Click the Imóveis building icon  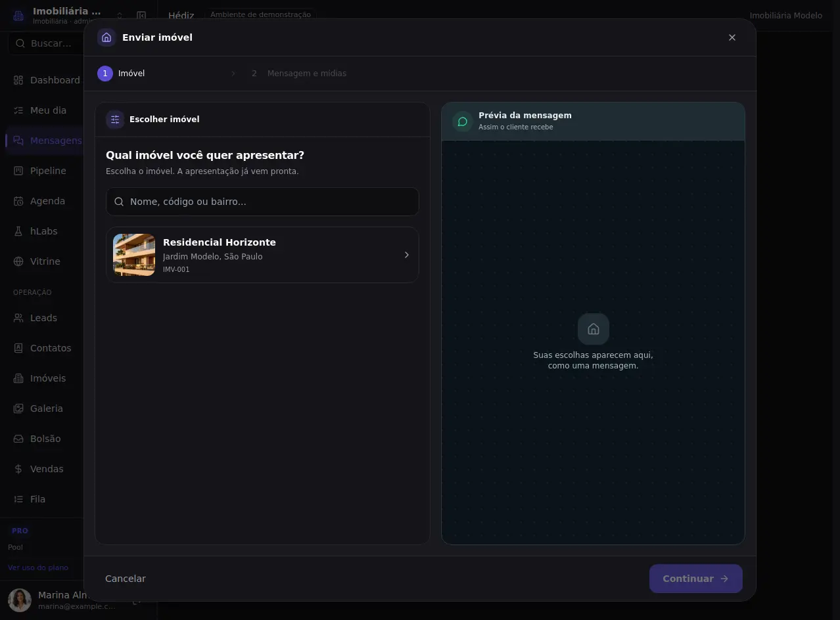(x=18, y=378)
